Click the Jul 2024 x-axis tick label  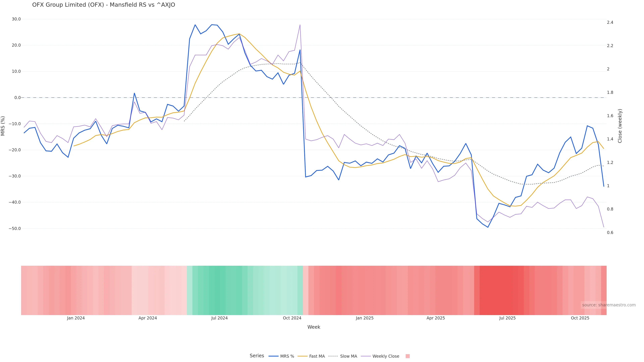(219, 318)
